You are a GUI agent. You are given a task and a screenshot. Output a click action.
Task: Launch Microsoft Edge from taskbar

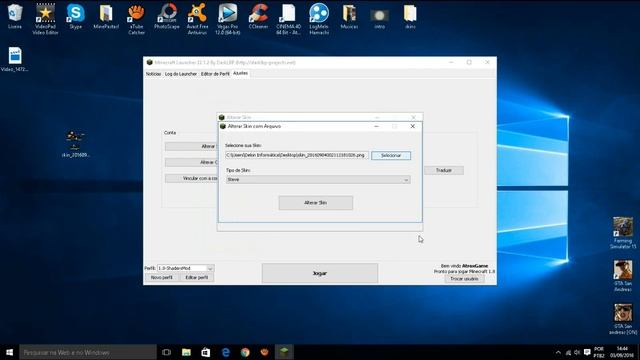click(x=225, y=352)
